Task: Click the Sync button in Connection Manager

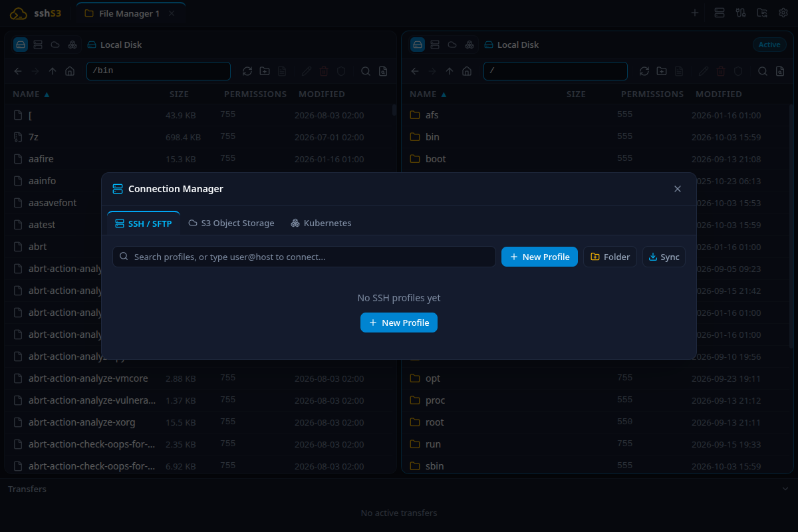Action: [664, 257]
